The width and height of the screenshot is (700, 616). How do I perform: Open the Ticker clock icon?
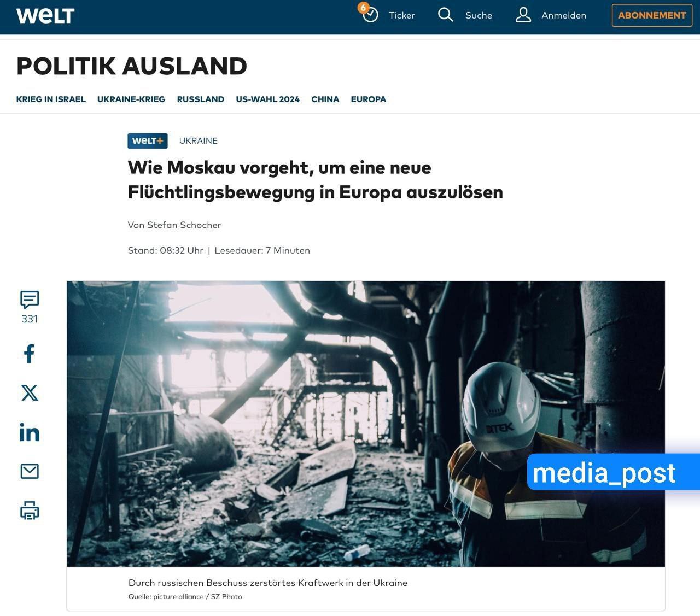[x=370, y=15]
